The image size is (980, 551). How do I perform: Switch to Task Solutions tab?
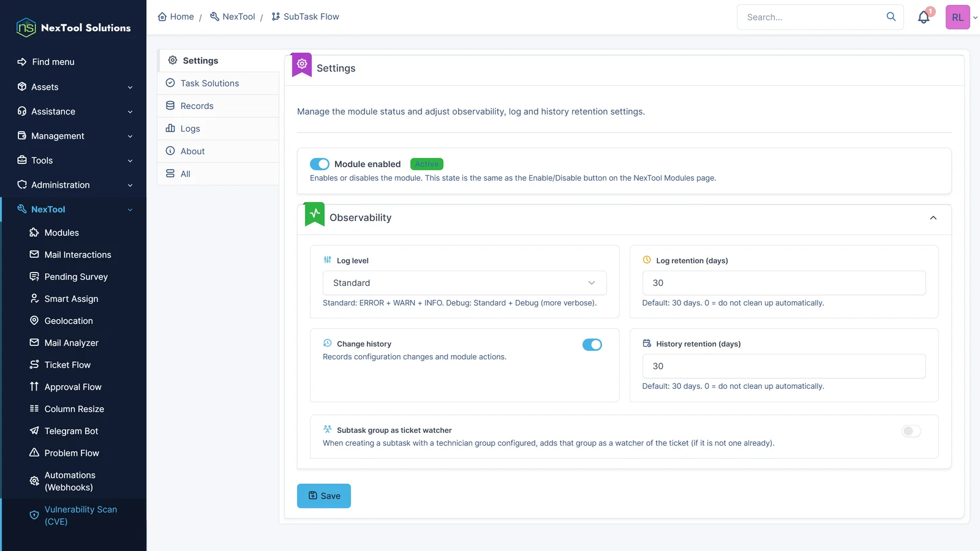click(218, 83)
